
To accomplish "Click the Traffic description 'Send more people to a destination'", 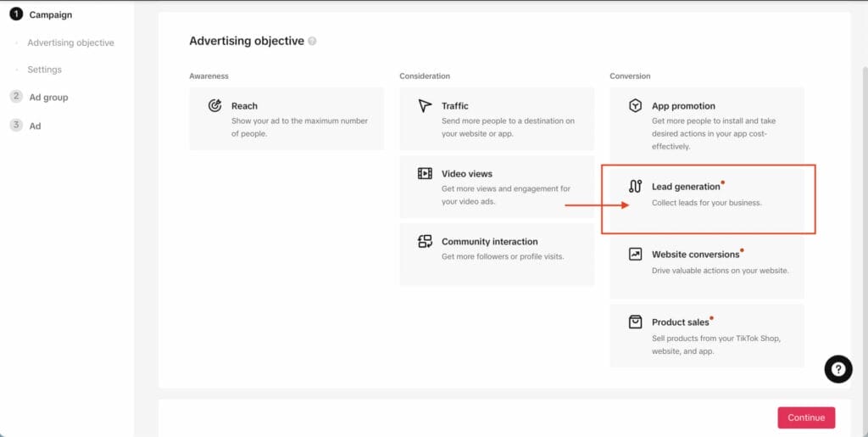I will coord(509,126).
